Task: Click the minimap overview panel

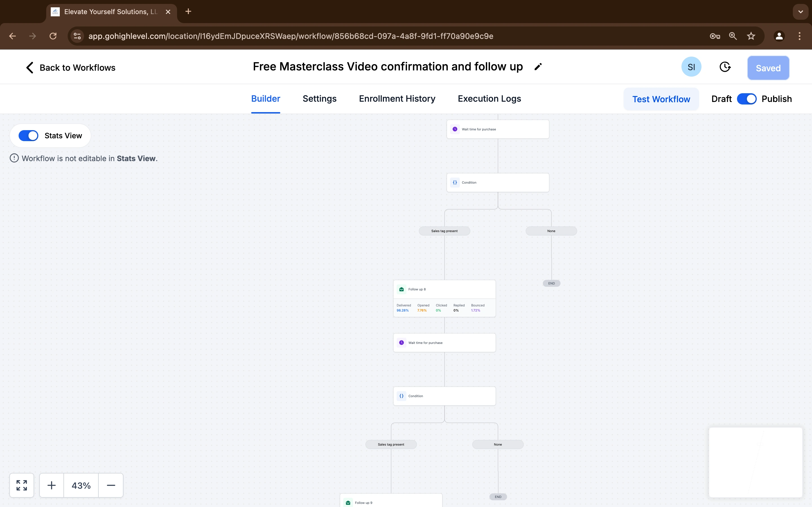Action: 755,462
